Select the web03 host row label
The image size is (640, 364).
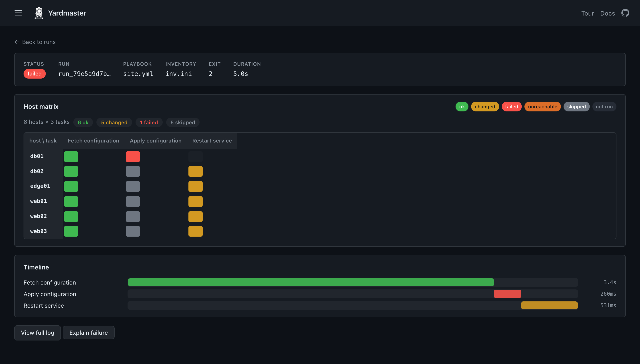(38, 231)
